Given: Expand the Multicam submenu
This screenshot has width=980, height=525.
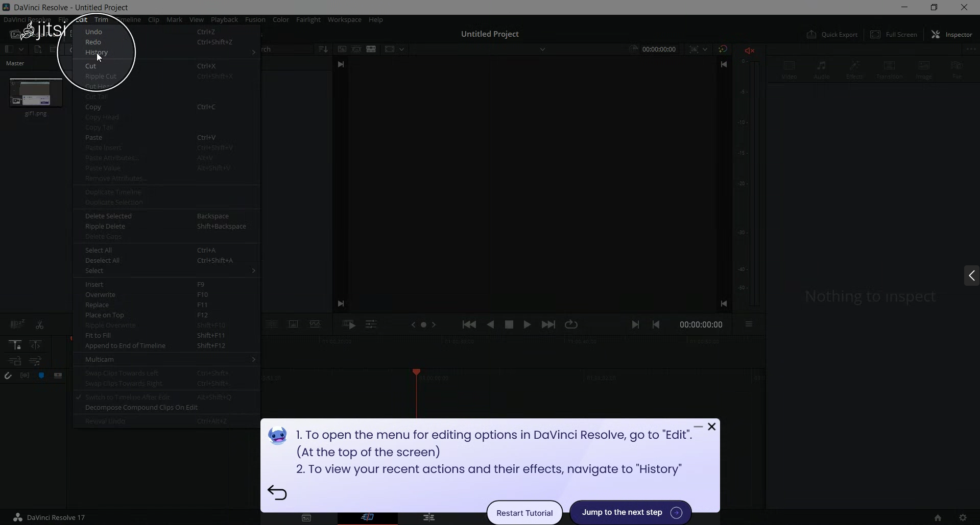Looking at the screenshot, I should (100, 360).
